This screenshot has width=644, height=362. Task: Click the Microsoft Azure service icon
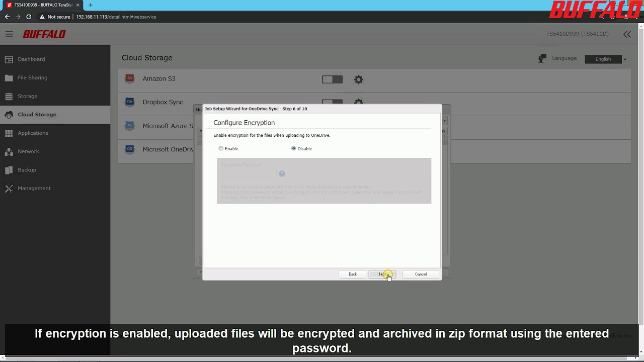pyautogui.click(x=129, y=126)
